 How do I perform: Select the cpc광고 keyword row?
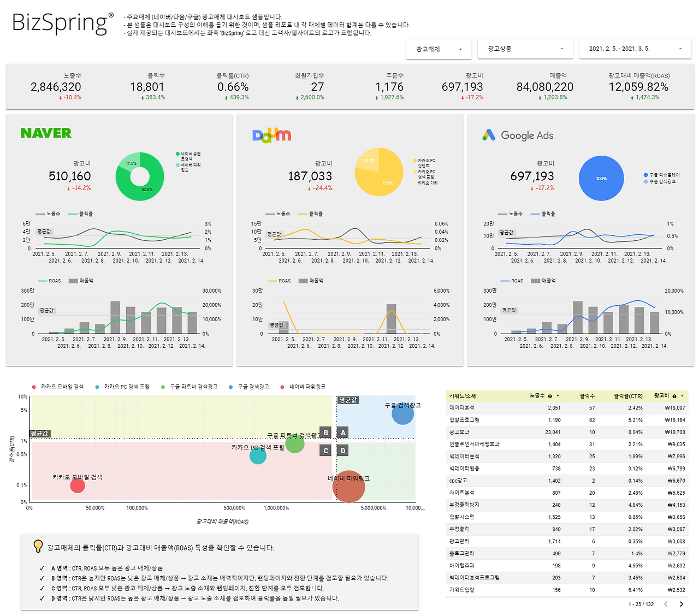567,481
